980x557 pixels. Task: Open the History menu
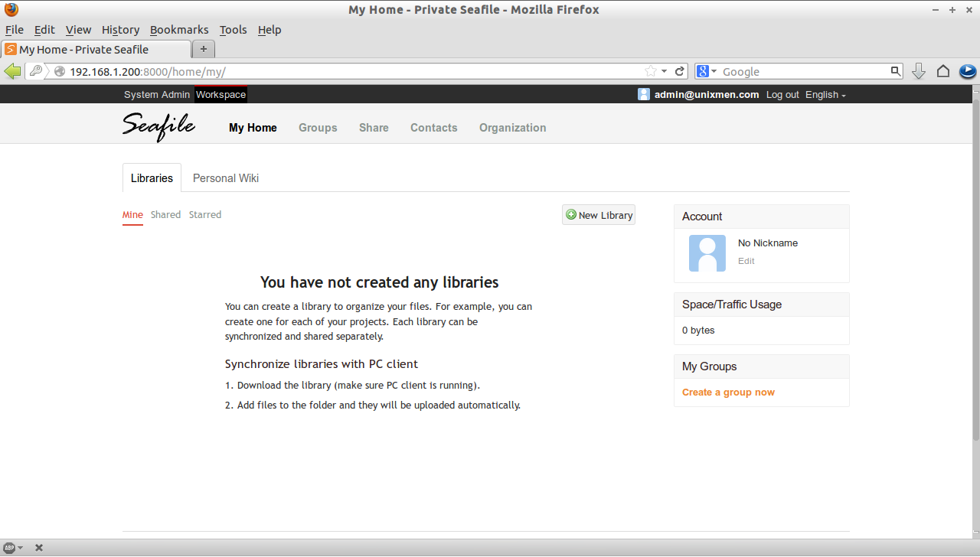tap(120, 30)
